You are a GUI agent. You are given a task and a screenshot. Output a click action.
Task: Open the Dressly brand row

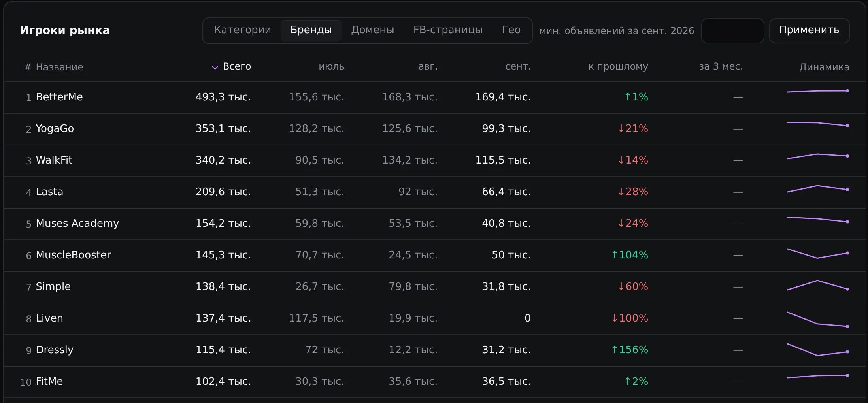click(435, 350)
